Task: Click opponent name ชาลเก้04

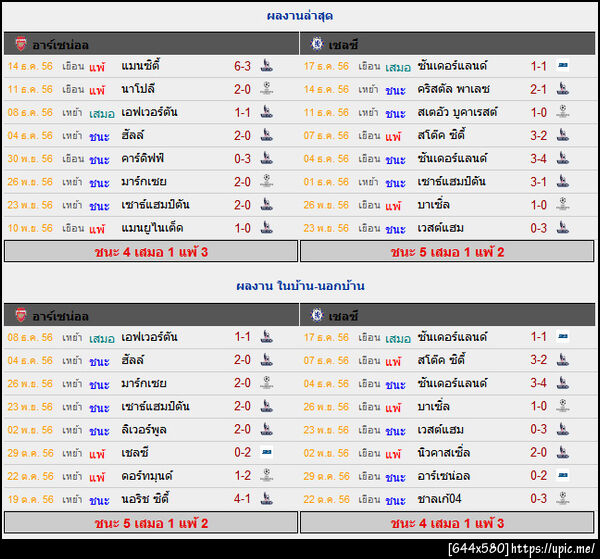Action: pos(440,499)
